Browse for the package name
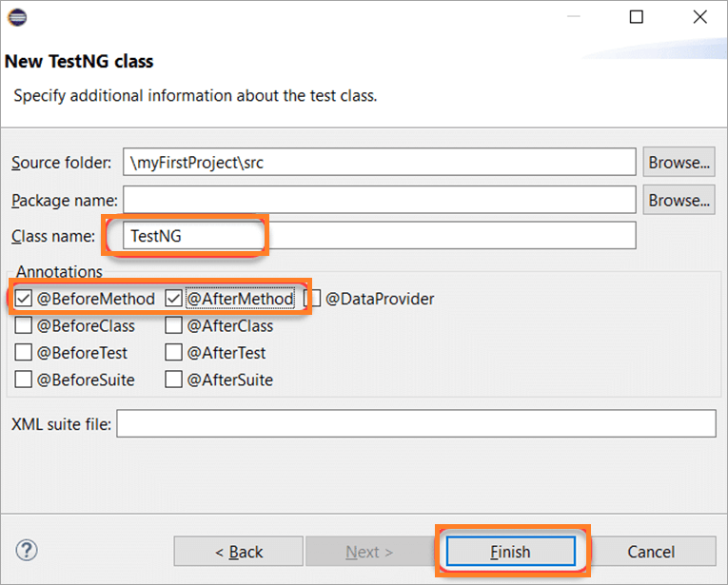This screenshot has width=728, height=585. point(679,200)
